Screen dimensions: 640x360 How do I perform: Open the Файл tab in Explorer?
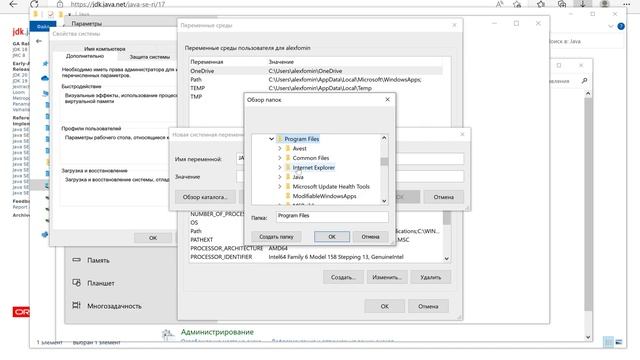43,27
